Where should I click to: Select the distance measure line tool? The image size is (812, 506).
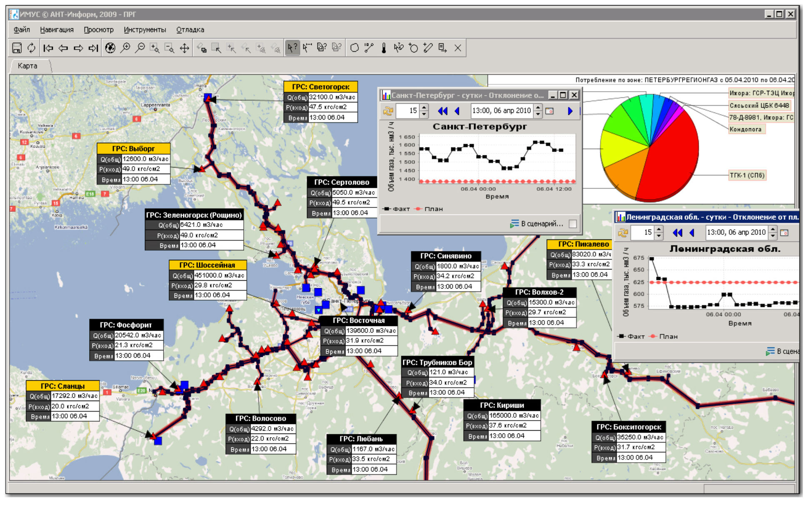click(369, 48)
